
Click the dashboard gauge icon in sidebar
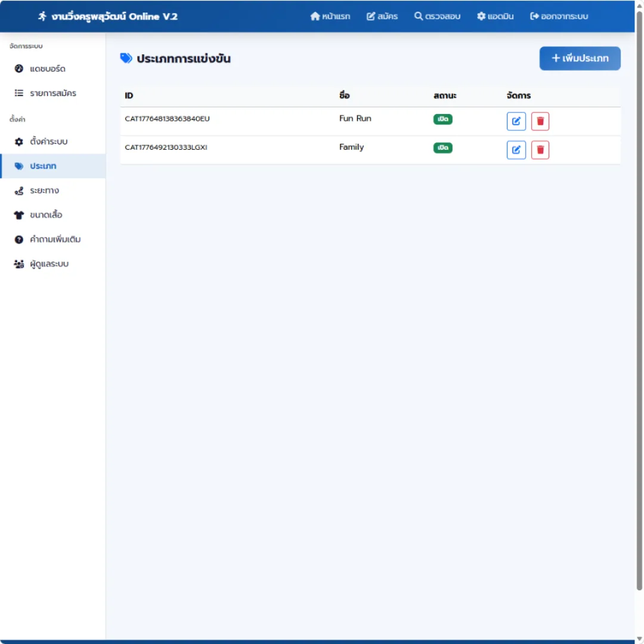click(x=19, y=69)
